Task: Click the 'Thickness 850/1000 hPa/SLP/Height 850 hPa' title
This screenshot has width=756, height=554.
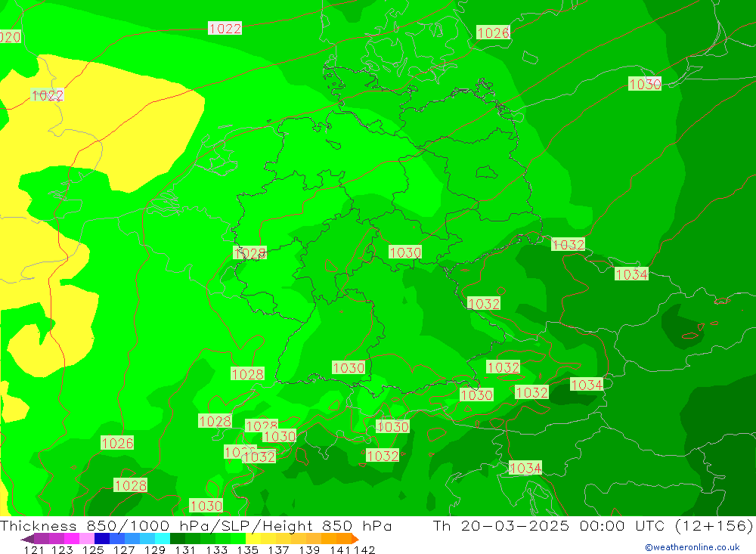Action: tap(196, 525)
